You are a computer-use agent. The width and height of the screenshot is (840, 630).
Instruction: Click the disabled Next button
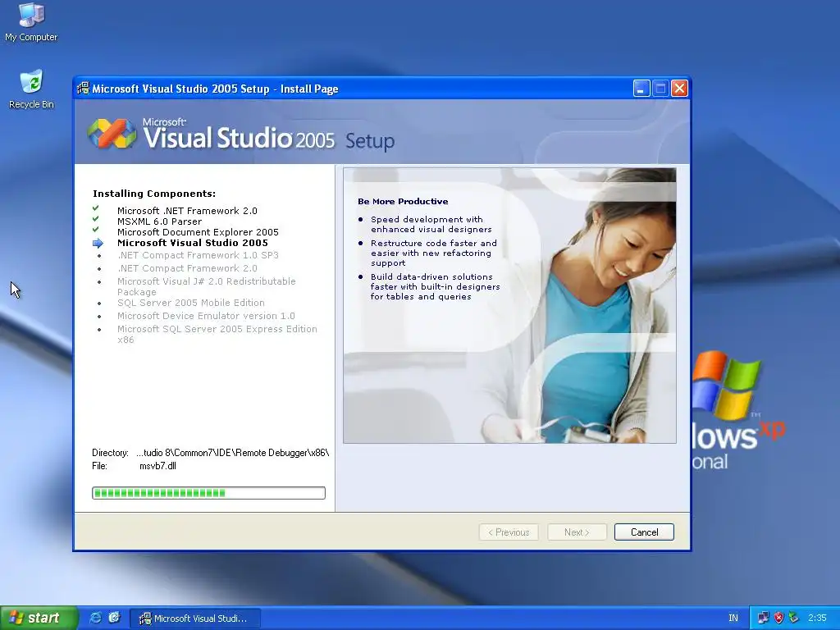[577, 532]
